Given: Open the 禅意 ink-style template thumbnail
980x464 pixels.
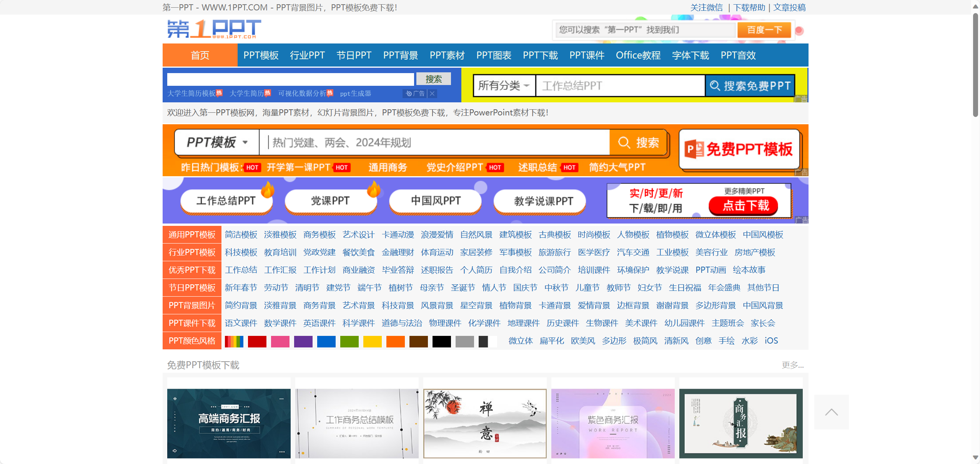Looking at the screenshot, I should coord(485,423).
